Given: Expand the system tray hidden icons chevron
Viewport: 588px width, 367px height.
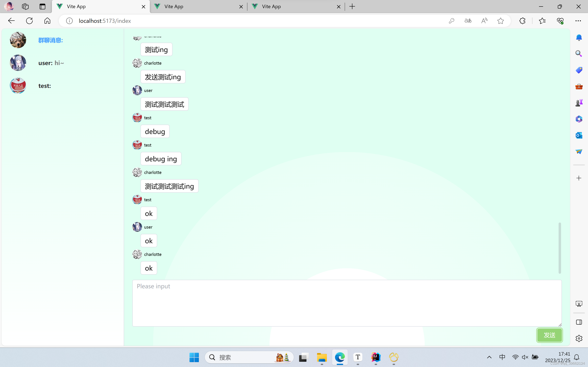Looking at the screenshot, I should click(489, 357).
